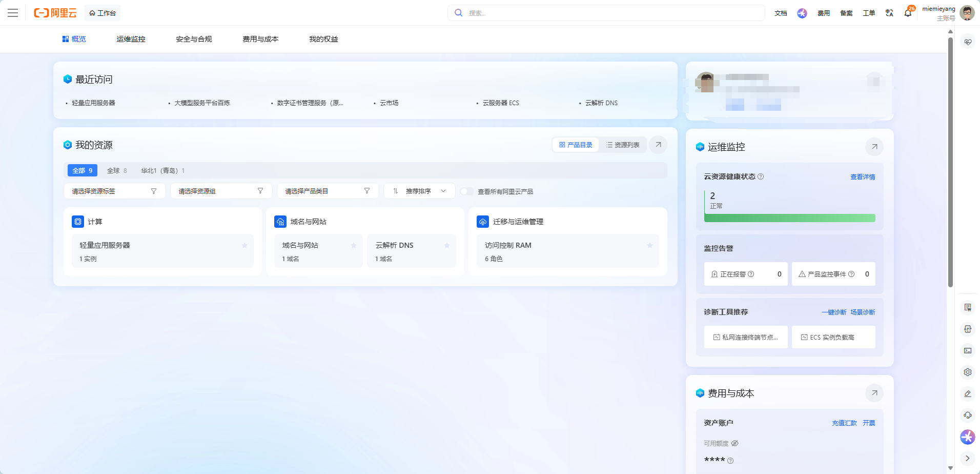This screenshot has width=980, height=474.
Task: Open the 访问控制 RAM resource card
Action: [567, 251]
